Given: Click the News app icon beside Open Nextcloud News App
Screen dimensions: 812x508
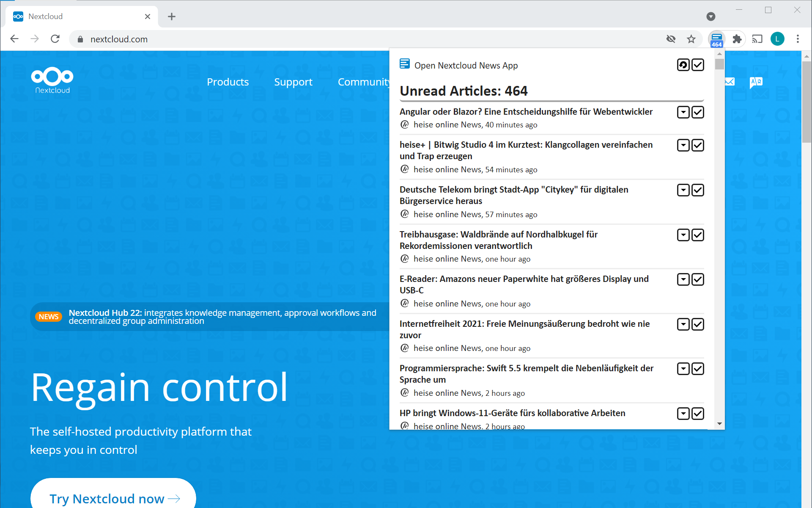Looking at the screenshot, I should pyautogui.click(x=405, y=64).
